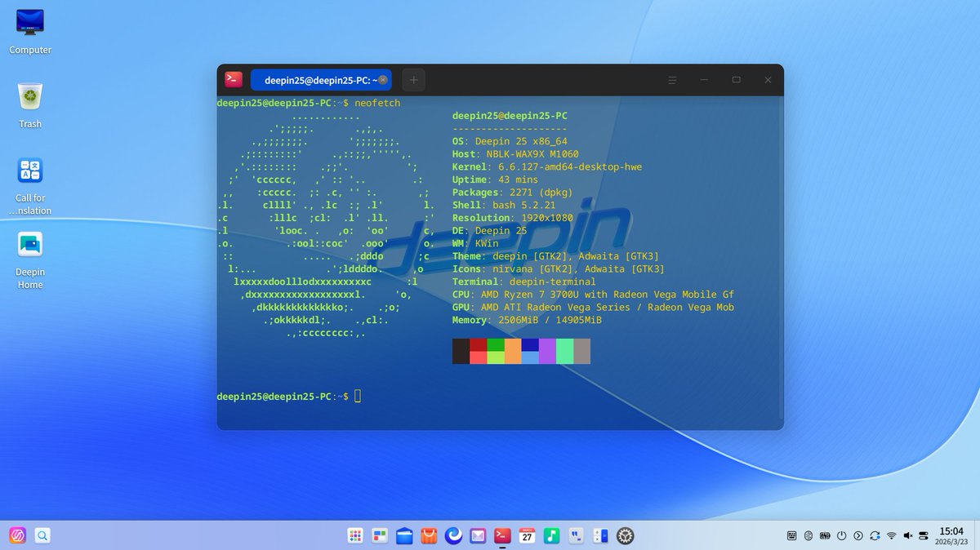
Task: Click the yellow deepin25@deepin25-PC neofetch header
Action: pyautogui.click(x=510, y=116)
